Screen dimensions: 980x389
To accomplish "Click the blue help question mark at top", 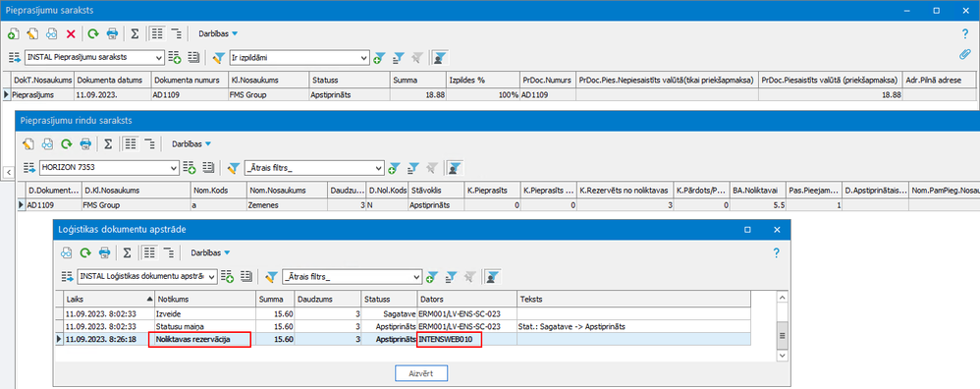I will point(964,33).
